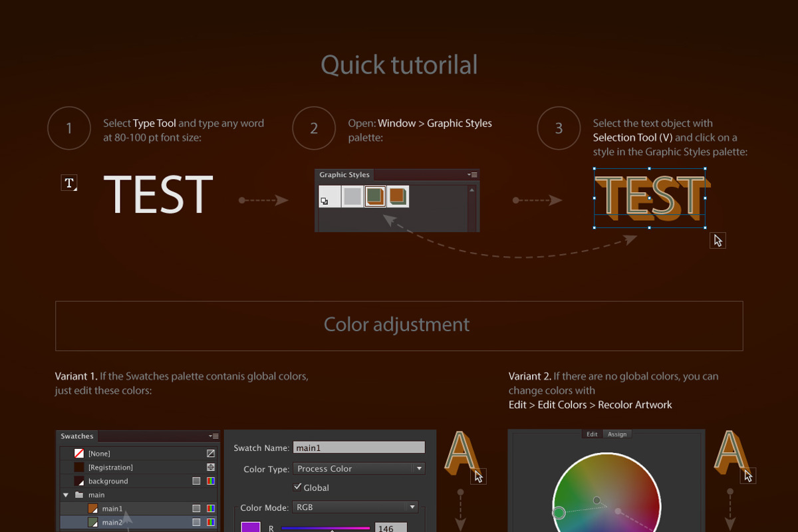The image size is (798, 532).
Task: Click the R channel slider
Action: (x=326, y=528)
